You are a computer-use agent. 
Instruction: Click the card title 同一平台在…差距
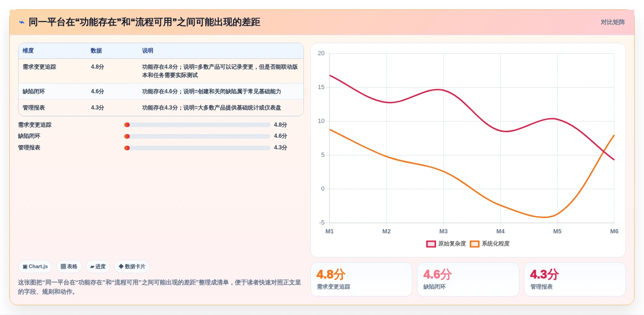(x=145, y=22)
